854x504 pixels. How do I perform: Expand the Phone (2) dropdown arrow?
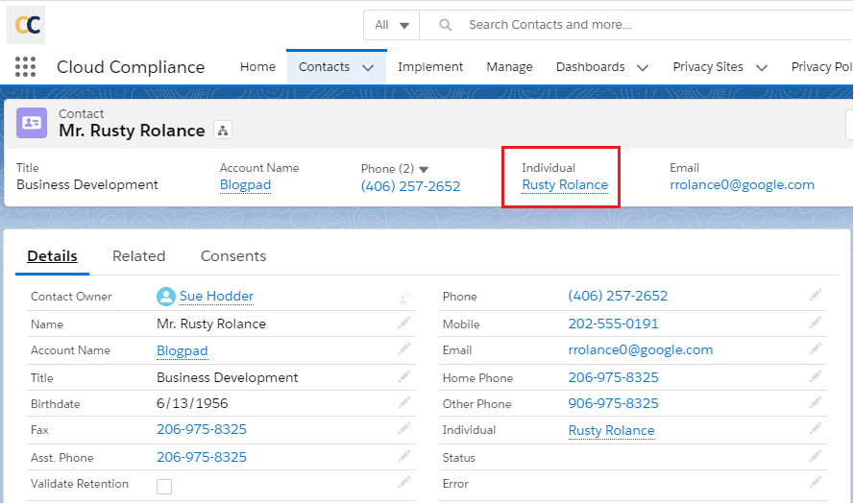[424, 169]
